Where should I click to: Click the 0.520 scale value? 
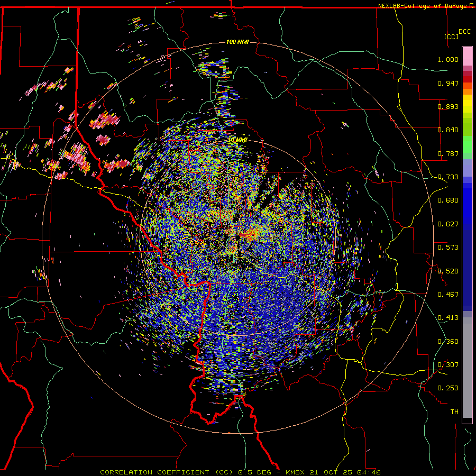click(x=448, y=271)
